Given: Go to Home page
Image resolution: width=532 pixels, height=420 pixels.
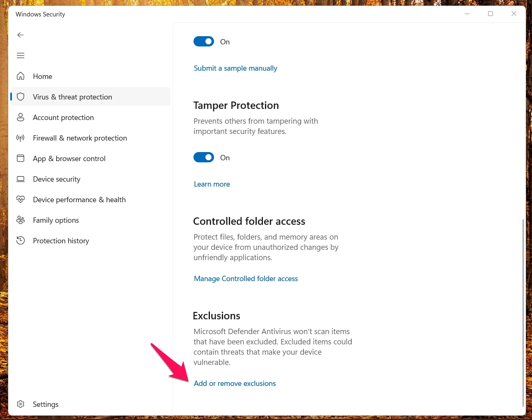Looking at the screenshot, I should point(43,76).
